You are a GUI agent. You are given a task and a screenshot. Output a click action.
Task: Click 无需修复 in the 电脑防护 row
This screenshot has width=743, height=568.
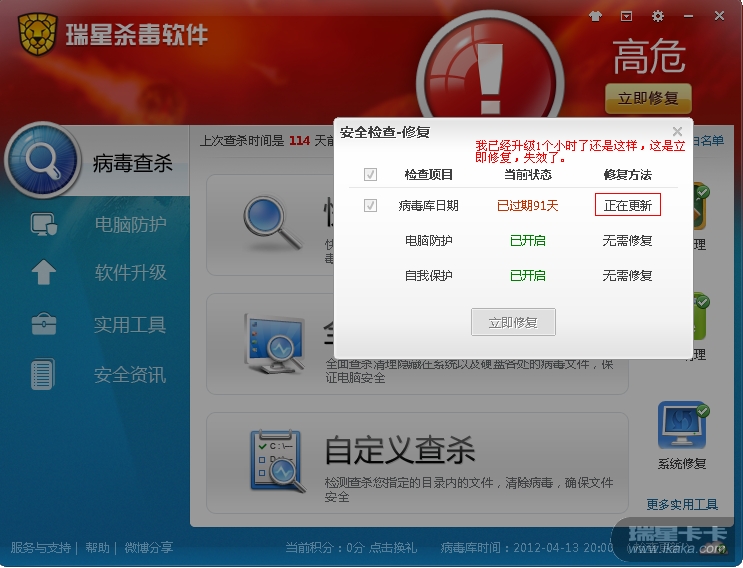[627, 241]
